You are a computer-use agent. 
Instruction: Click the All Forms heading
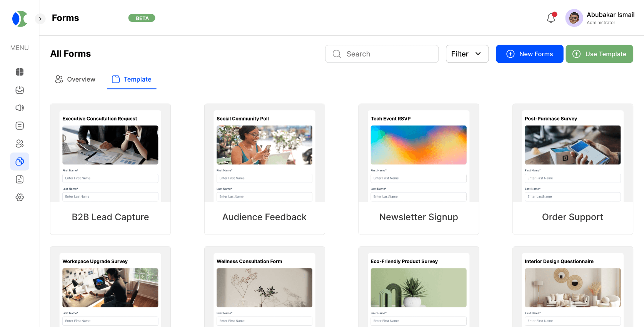(71, 54)
